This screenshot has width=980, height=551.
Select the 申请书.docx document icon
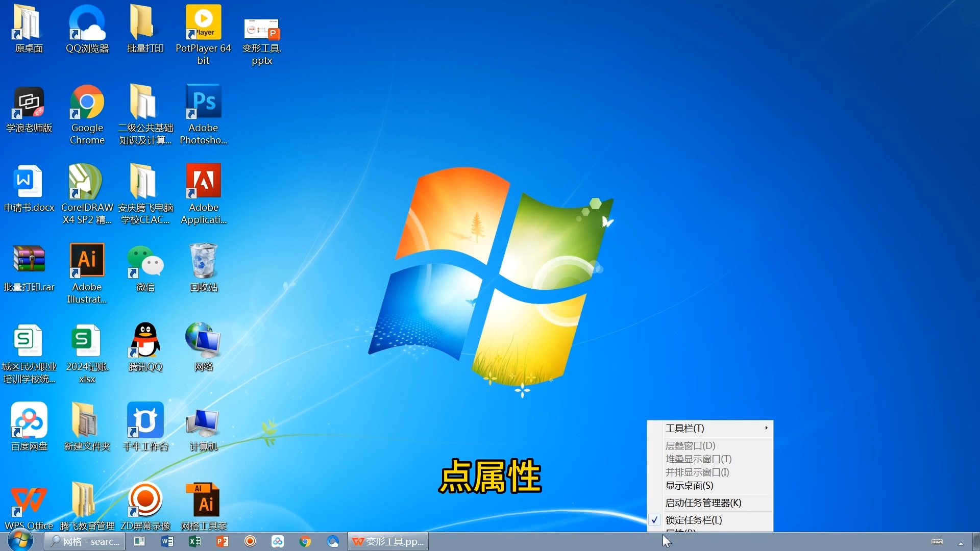point(29,188)
